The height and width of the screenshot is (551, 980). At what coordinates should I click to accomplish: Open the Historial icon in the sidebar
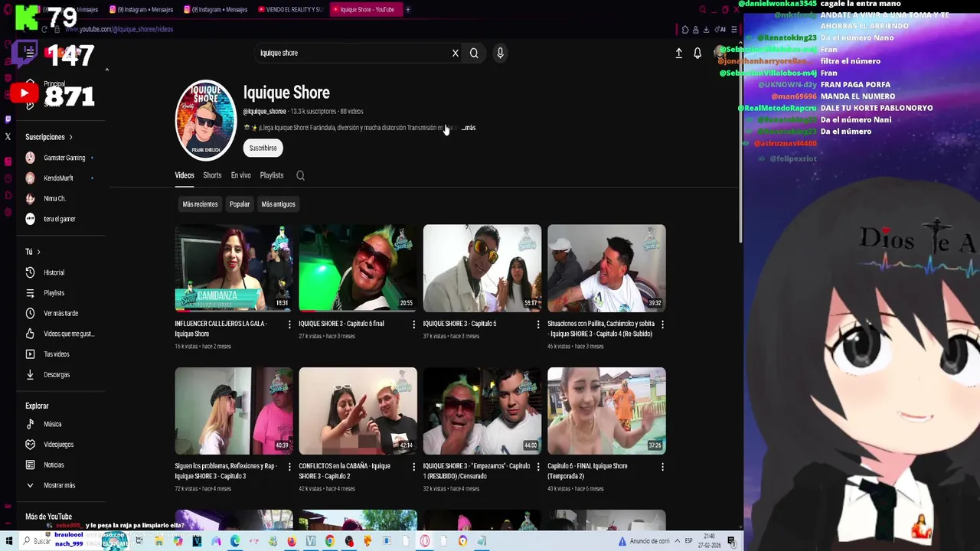tap(30, 272)
